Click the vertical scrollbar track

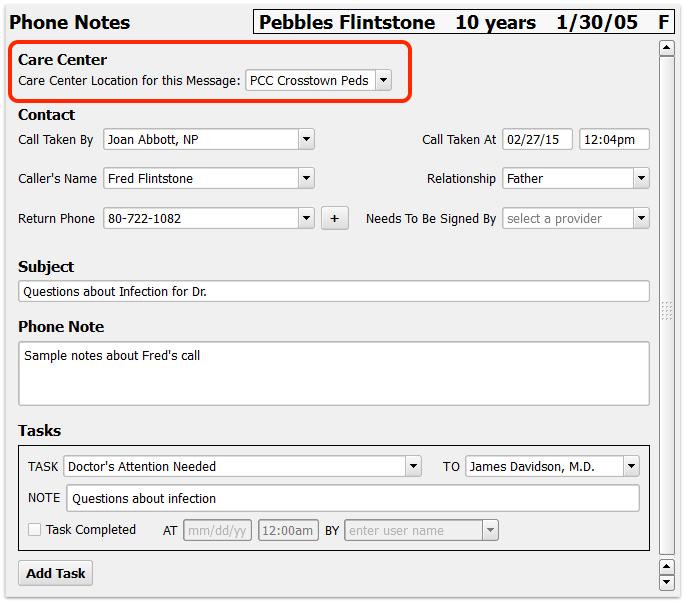pos(666,305)
